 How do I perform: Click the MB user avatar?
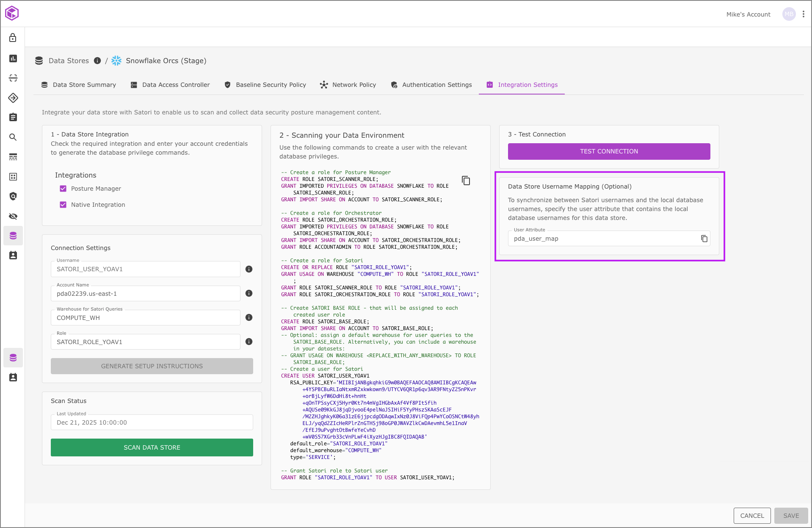(789, 14)
